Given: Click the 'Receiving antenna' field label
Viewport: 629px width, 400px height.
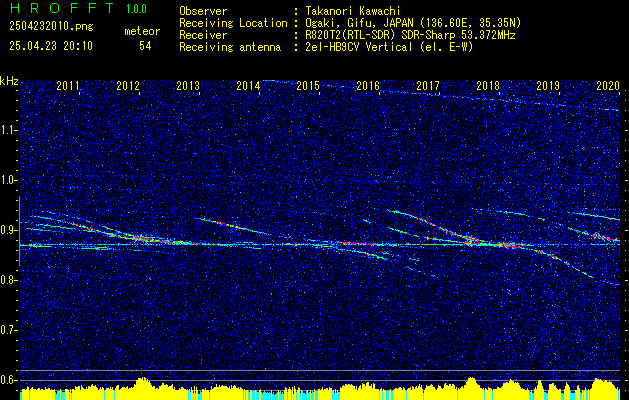Looking at the screenshot, I should (230, 47).
